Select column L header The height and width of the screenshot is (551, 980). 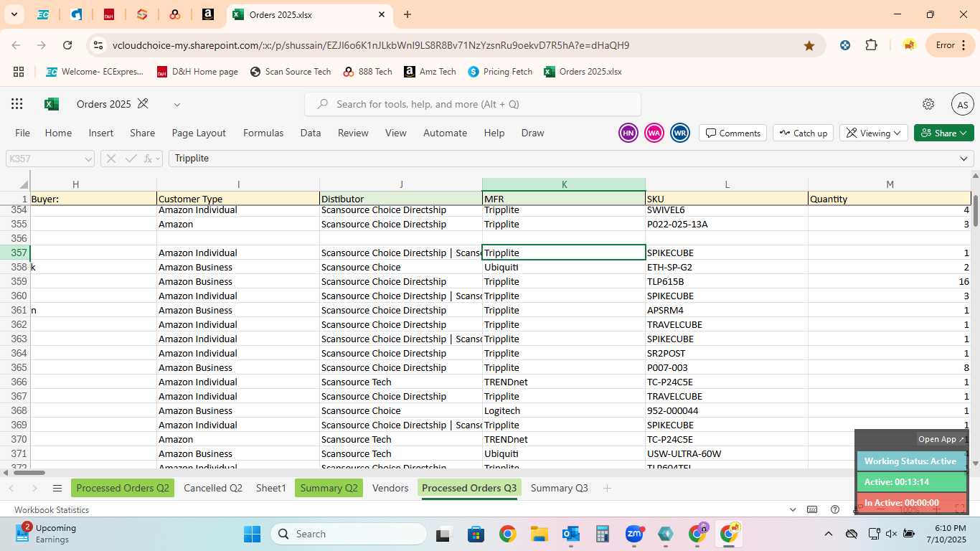tap(727, 184)
